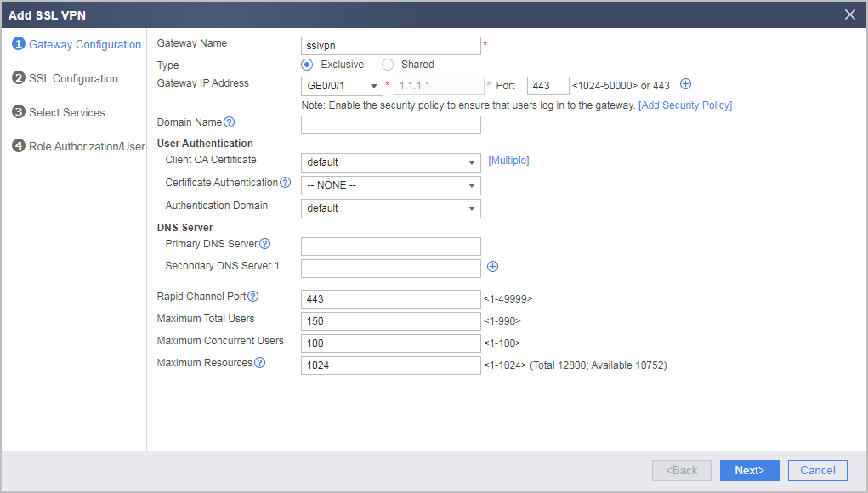
Task: Click the Next button
Action: pyautogui.click(x=750, y=470)
